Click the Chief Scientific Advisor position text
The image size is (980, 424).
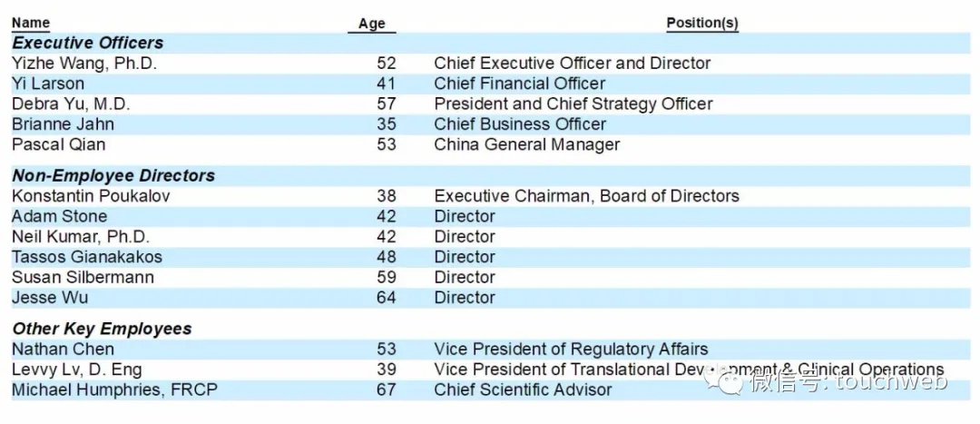[523, 389]
